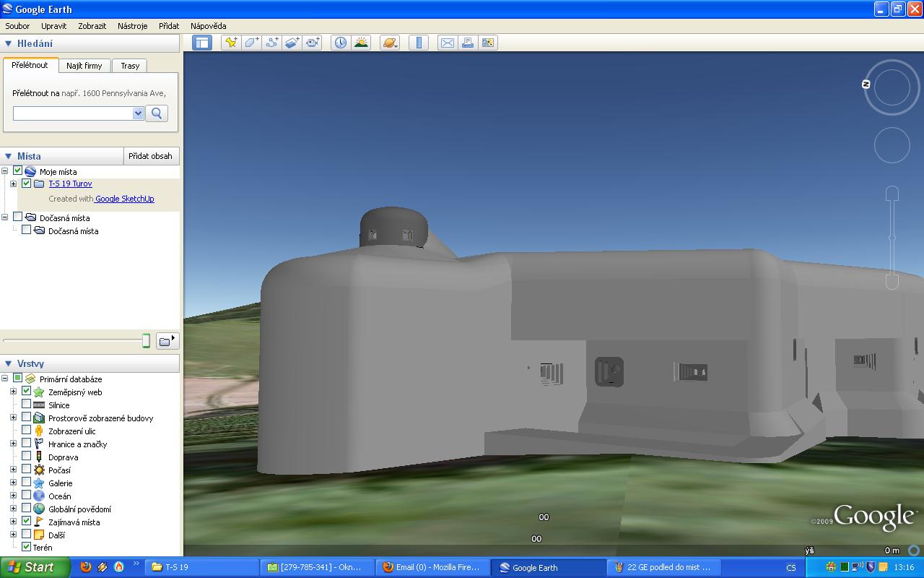Screen dimensions: 924x578
Task: Add a placemark with the pushpin icon
Action: click(x=231, y=43)
